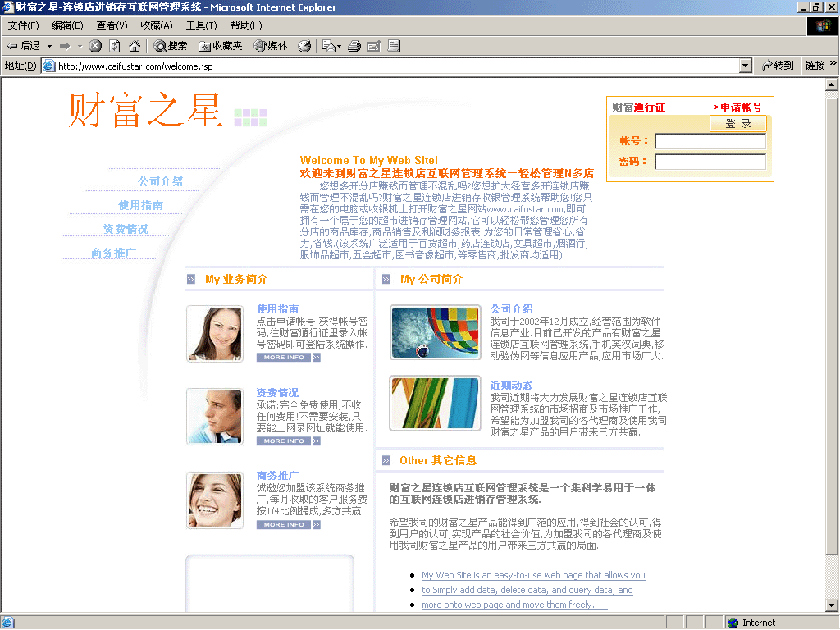Click the Stop loading toolbar icon
Image resolution: width=840 pixels, height=630 pixels.
click(95, 46)
